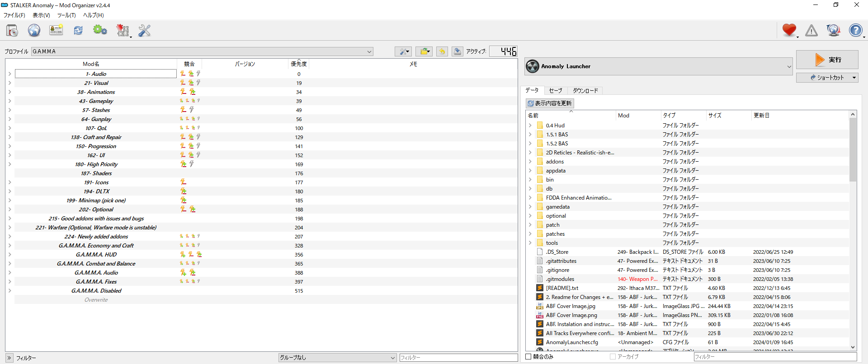Expand the 43- Gameplay separator

pos(9,101)
